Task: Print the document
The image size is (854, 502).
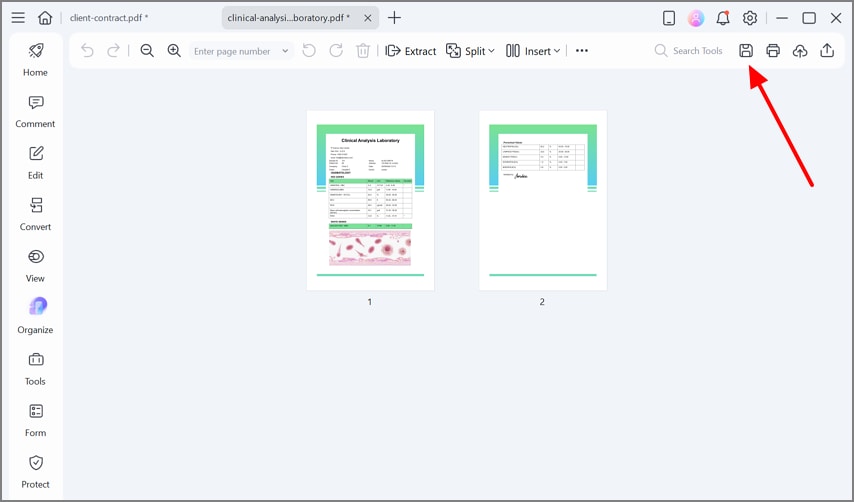Action: coord(773,51)
